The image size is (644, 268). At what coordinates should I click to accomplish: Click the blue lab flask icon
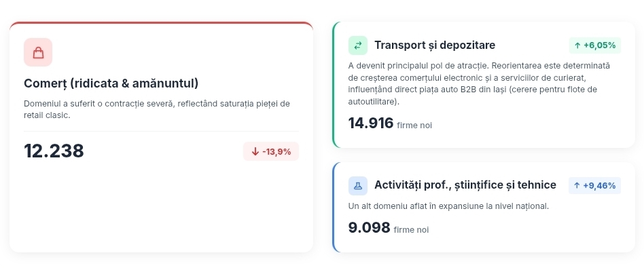pyautogui.click(x=358, y=185)
